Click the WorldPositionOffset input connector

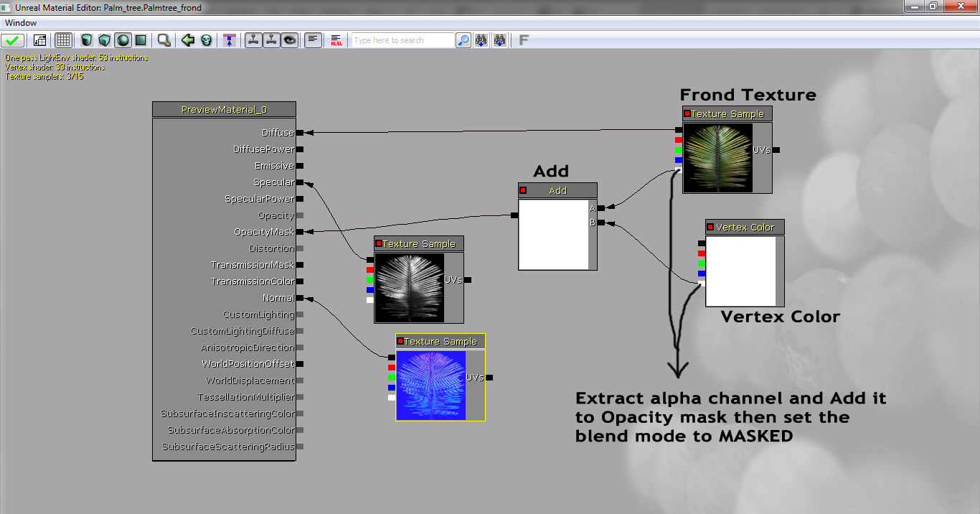[300, 364]
